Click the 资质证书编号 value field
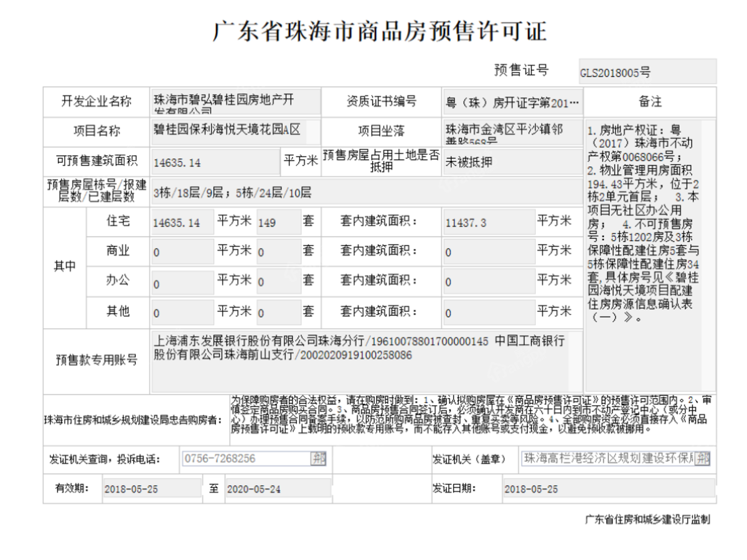Screen dimensions: 747x560 click(x=512, y=101)
